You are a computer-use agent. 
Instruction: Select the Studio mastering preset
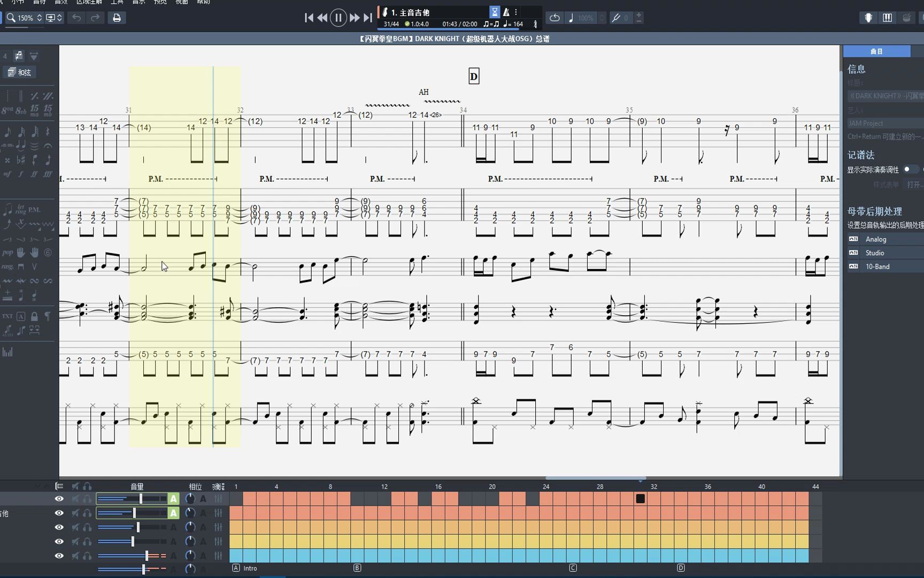(885, 253)
